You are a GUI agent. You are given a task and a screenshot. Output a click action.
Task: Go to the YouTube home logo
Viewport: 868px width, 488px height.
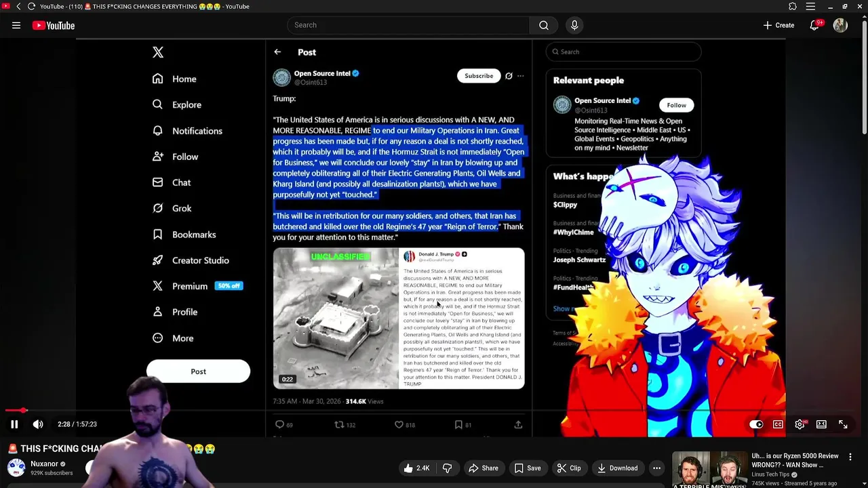(x=53, y=25)
